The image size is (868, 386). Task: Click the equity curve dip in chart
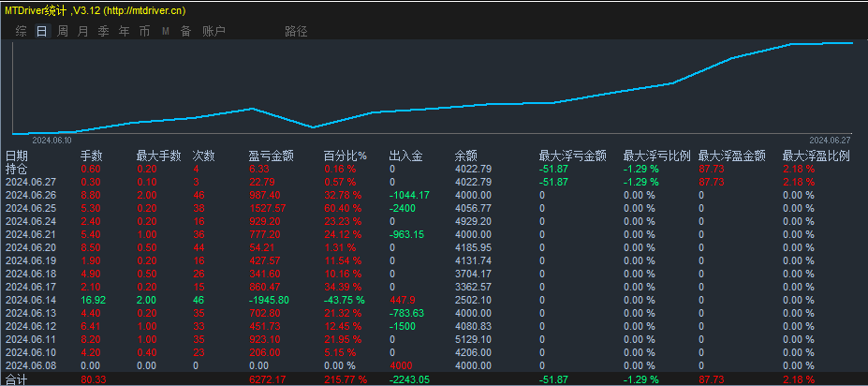[x=313, y=126]
